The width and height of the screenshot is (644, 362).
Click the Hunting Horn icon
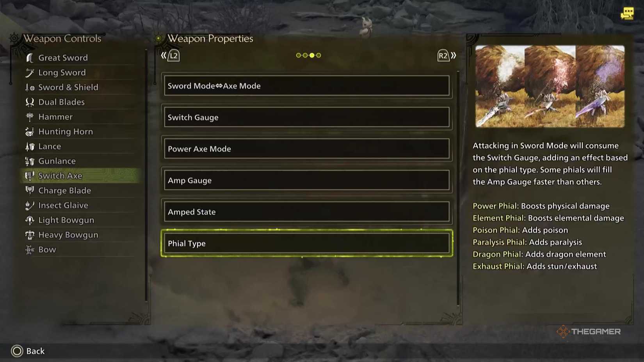tap(30, 131)
